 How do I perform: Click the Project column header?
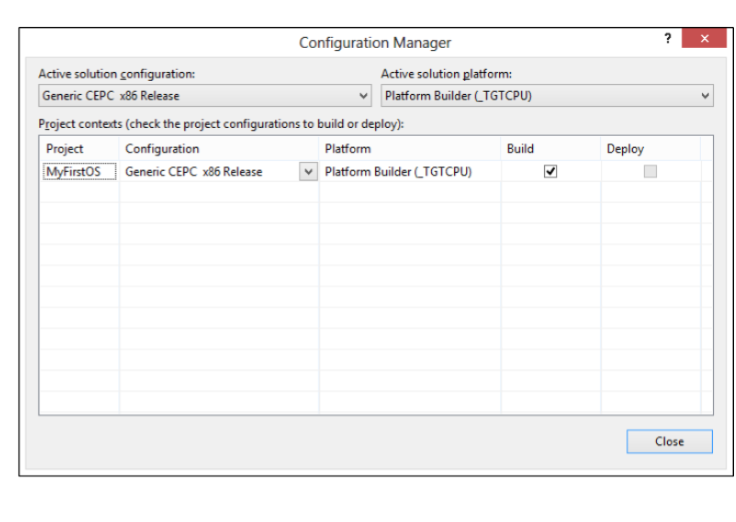[79, 149]
